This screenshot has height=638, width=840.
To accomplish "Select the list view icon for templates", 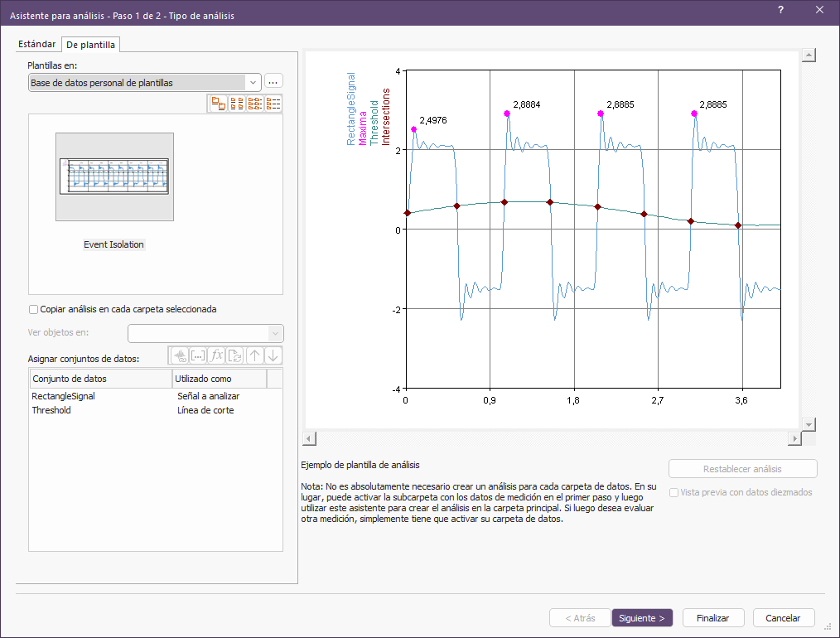I will pos(255,104).
